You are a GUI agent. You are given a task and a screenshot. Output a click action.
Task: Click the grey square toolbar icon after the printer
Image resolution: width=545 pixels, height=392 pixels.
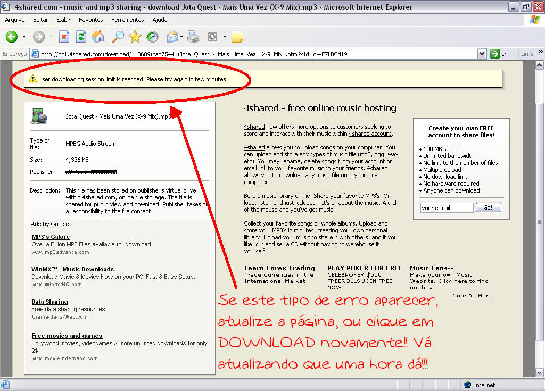(x=212, y=37)
